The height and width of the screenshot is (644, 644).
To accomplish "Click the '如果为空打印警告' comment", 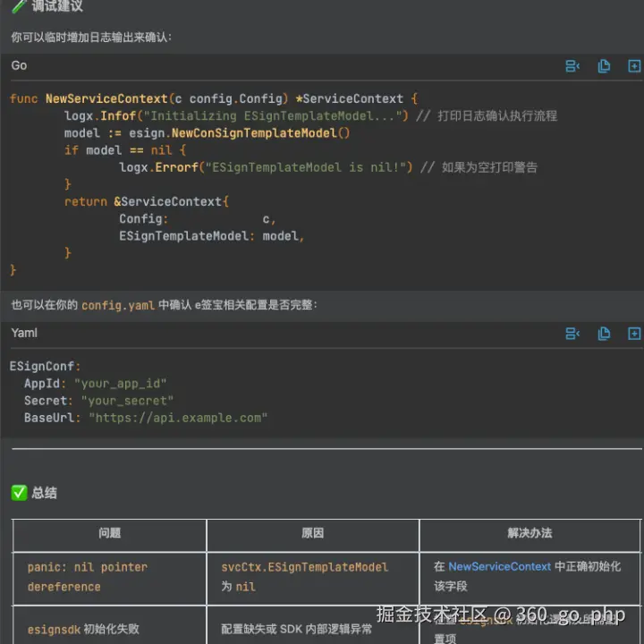I will (x=489, y=167).
